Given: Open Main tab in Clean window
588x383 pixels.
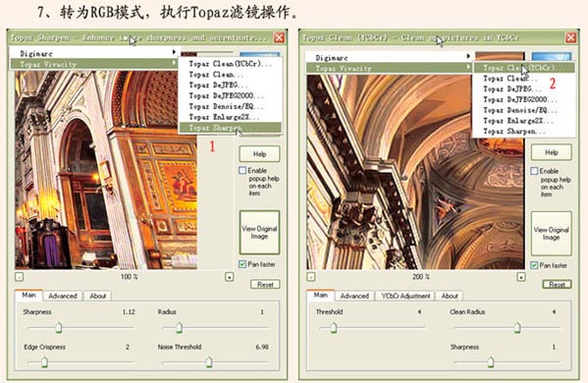Looking at the screenshot, I should [x=321, y=296].
